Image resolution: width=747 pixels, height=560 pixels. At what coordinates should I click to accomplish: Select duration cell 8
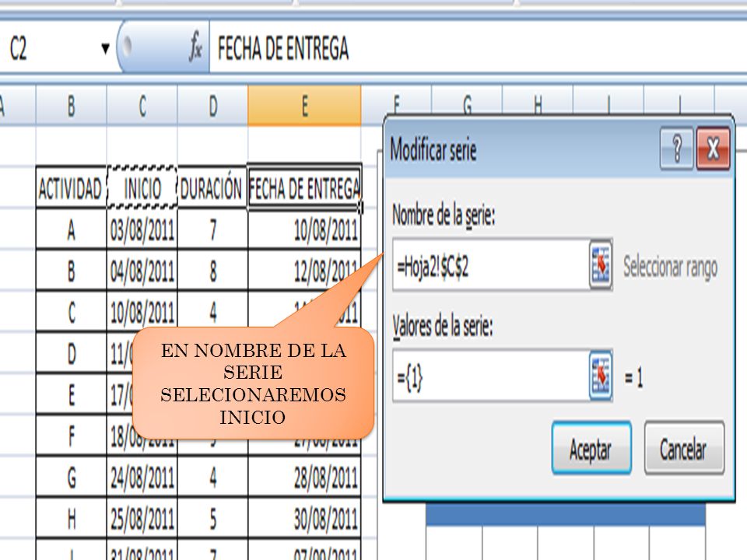point(212,271)
